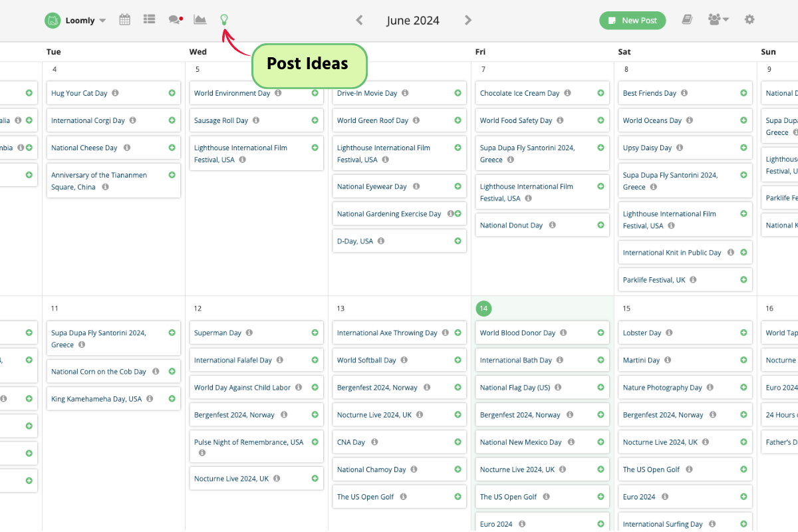Image resolution: width=798 pixels, height=532 pixels.
Task: View info for D-Day, USA
Action: pyautogui.click(x=380, y=241)
